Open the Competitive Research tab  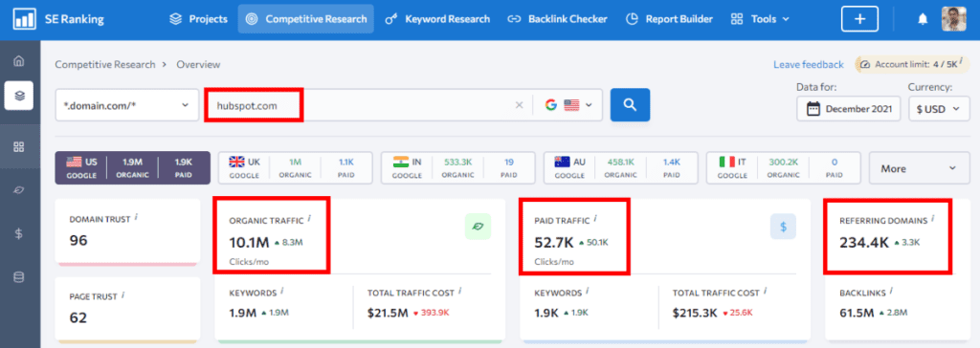coord(305,19)
